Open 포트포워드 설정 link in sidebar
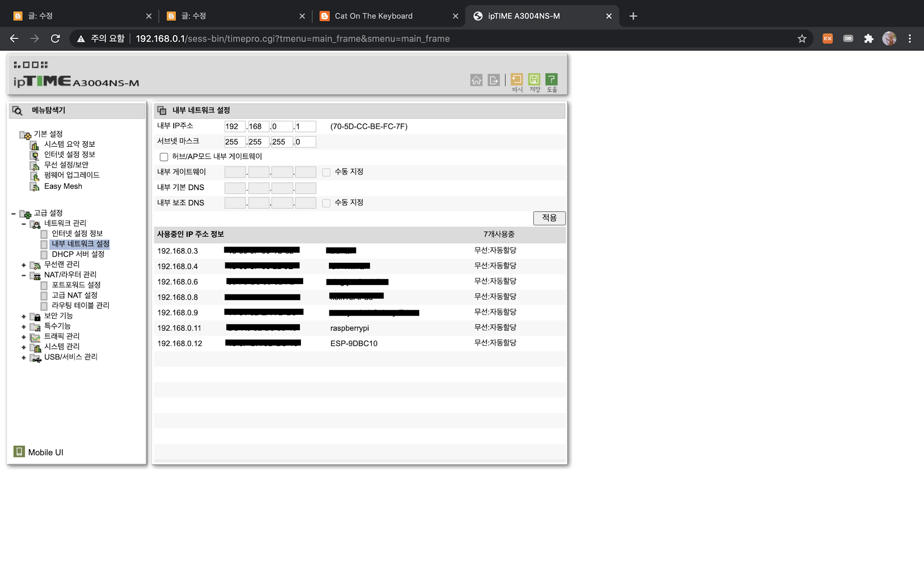 pos(76,285)
